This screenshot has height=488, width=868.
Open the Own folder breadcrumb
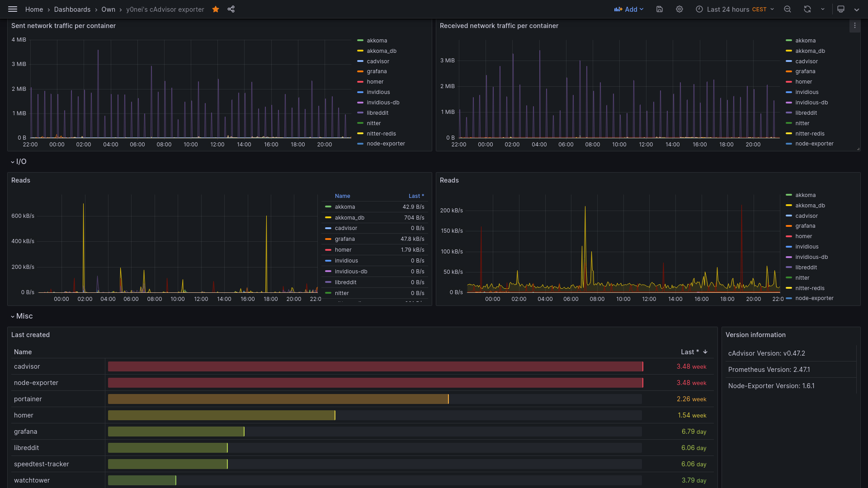[108, 9]
